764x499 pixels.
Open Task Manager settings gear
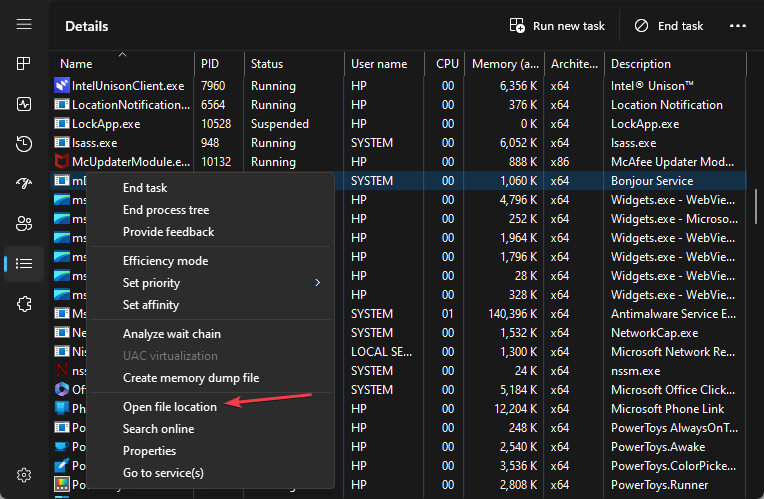[x=24, y=475]
